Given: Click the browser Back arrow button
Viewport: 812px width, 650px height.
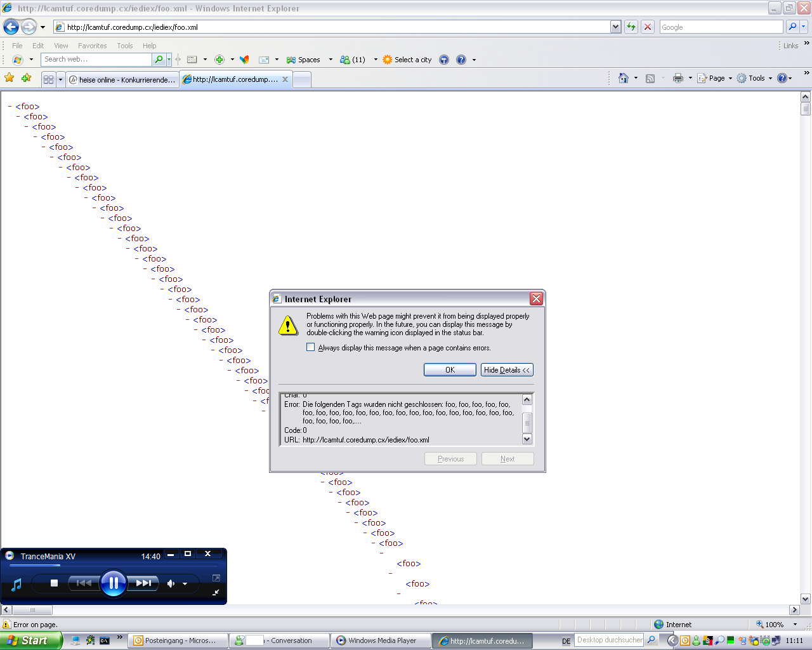Looking at the screenshot, I should click(x=11, y=27).
